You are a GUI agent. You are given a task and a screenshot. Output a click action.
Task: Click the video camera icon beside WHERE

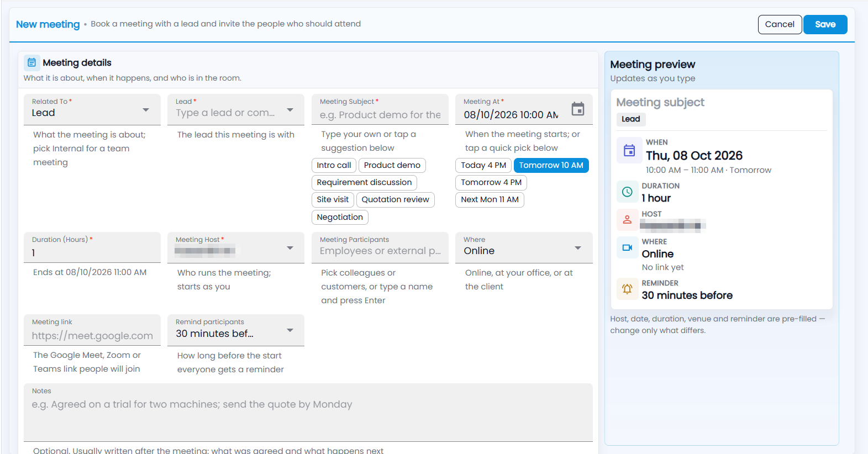click(x=627, y=247)
